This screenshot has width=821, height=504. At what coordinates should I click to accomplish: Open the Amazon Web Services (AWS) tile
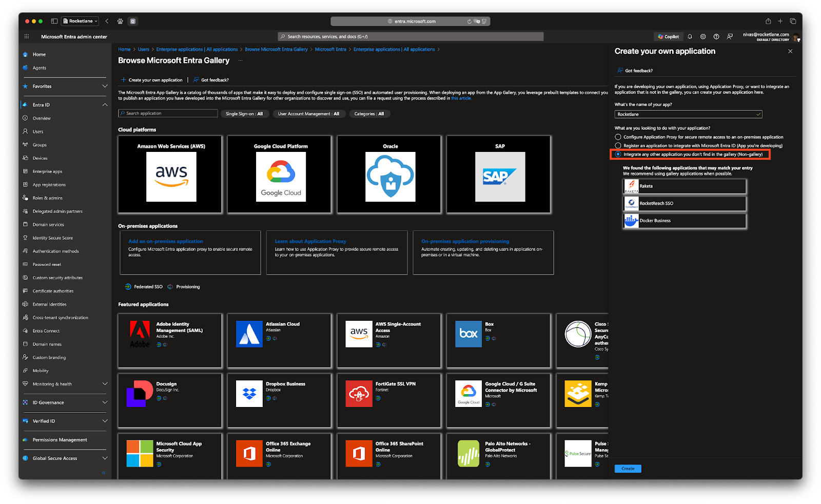click(x=170, y=175)
